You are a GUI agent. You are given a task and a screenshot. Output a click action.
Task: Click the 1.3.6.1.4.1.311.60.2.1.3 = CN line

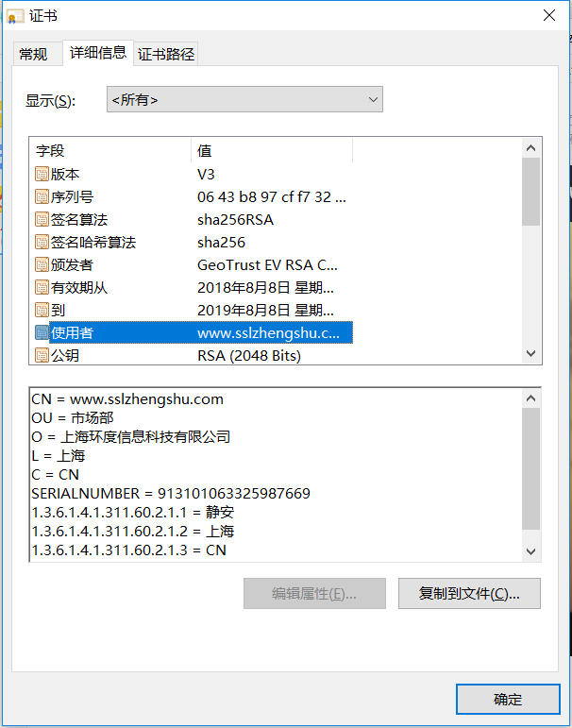[x=128, y=550]
